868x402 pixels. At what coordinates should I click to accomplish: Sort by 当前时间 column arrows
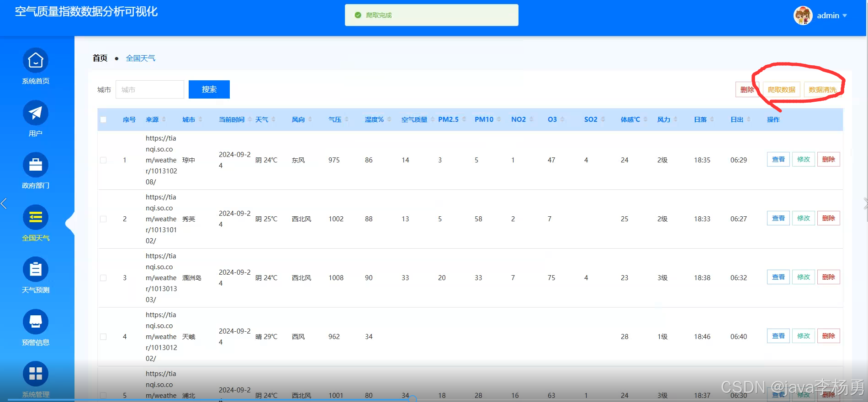point(249,120)
